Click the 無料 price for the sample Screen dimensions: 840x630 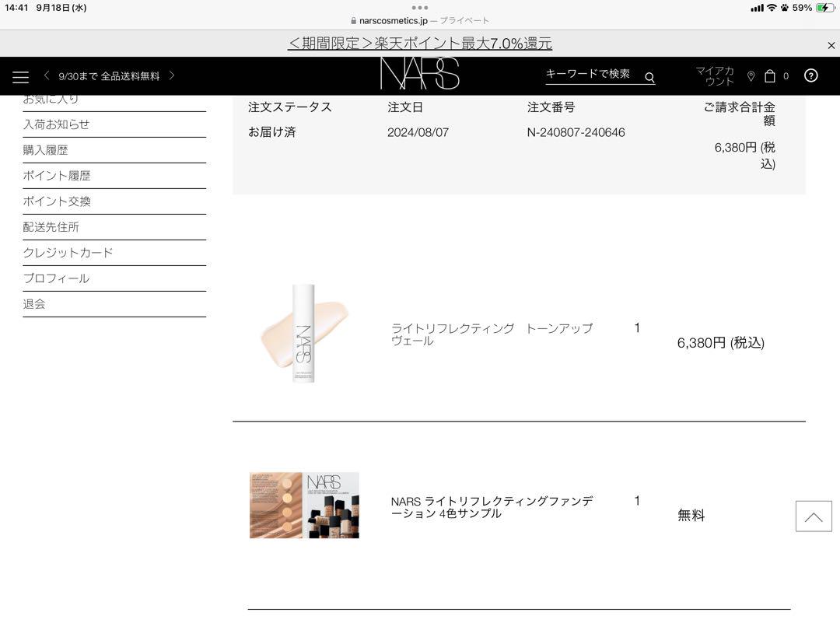click(x=691, y=516)
